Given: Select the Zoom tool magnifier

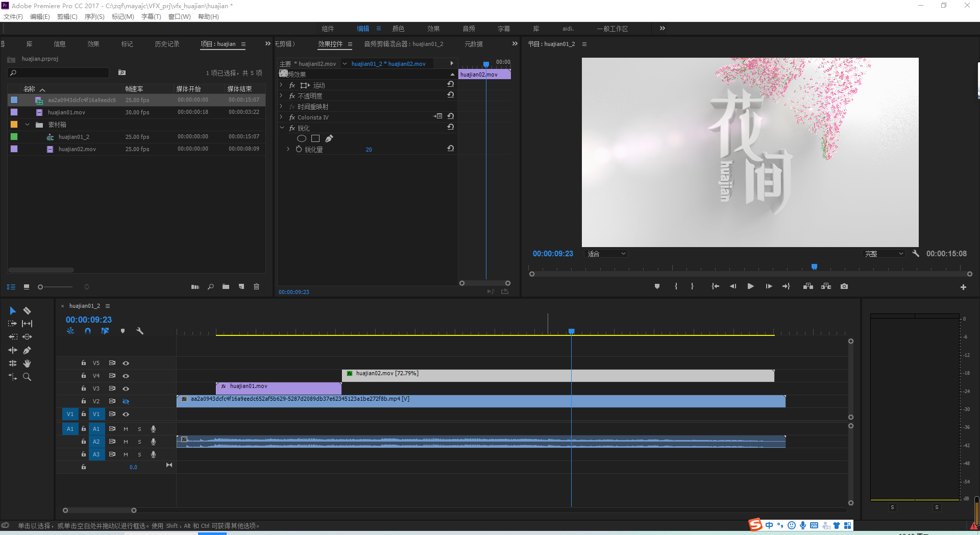Looking at the screenshot, I should tap(27, 377).
